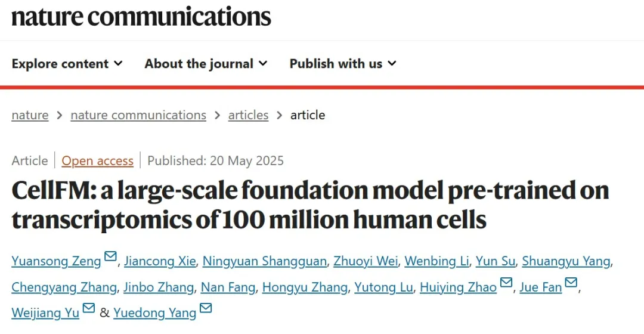Open author Jiancong Xie's profile

159,261
